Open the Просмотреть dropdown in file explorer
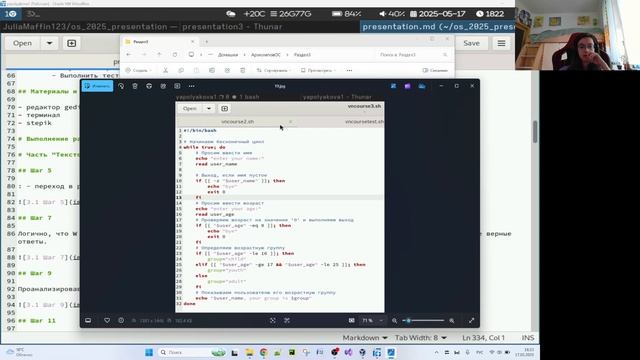The width and height of the screenshot is (640, 360). click(319, 70)
